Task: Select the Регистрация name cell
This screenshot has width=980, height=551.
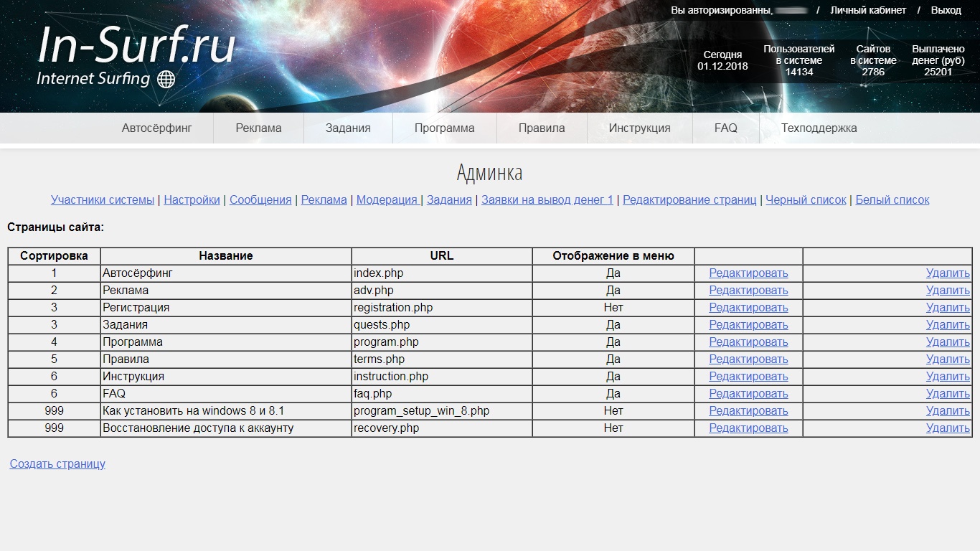Action: coord(226,308)
